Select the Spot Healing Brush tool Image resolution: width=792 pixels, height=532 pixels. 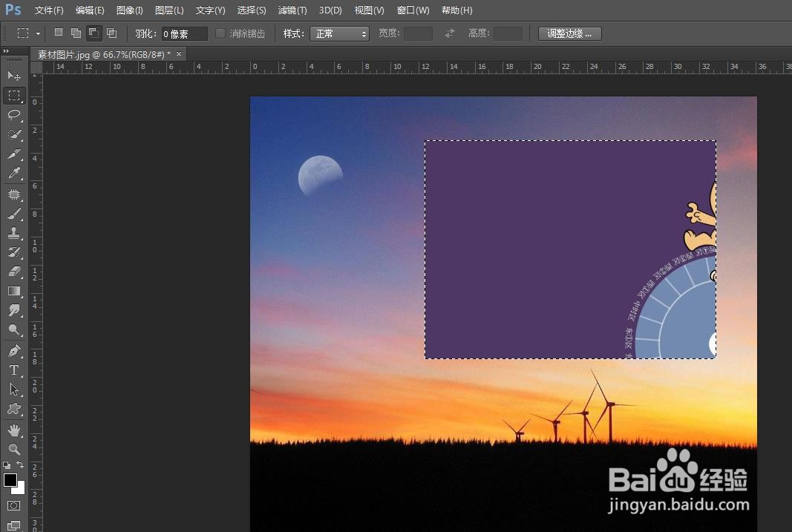(x=14, y=194)
